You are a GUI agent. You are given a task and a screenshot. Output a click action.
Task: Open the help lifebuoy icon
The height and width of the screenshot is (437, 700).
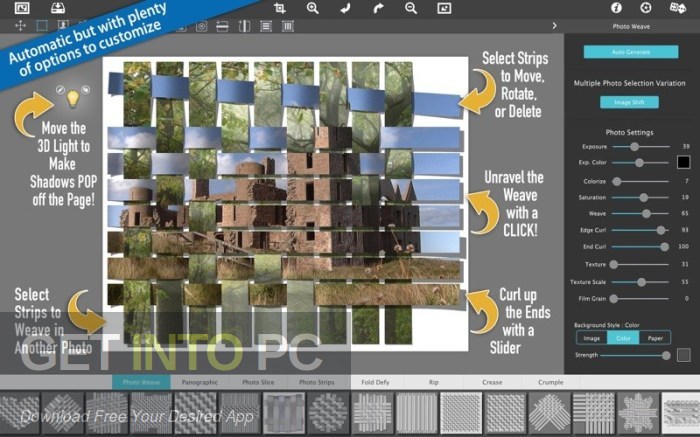646,8
